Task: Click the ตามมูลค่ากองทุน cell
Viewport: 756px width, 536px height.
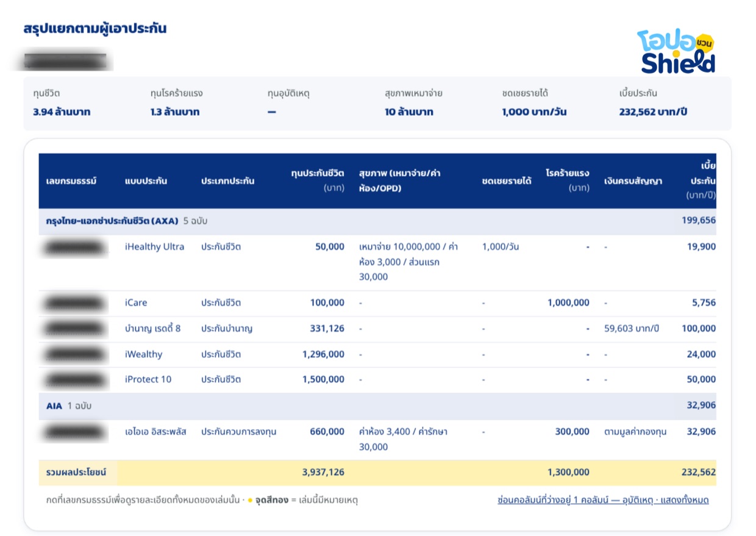Action: tap(635, 432)
